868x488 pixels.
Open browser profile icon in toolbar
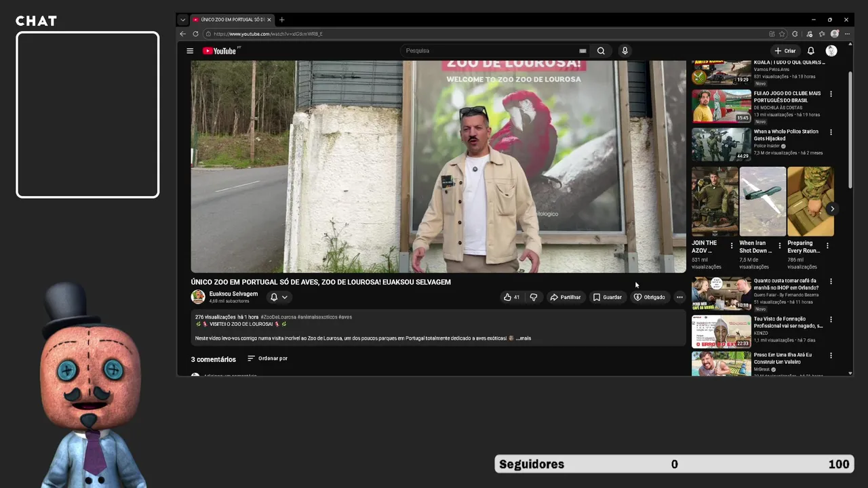[835, 34]
